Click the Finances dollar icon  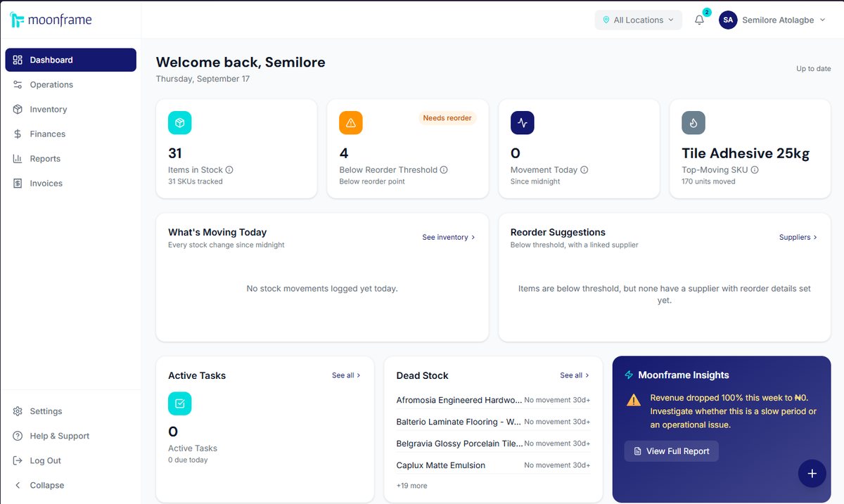18,134
